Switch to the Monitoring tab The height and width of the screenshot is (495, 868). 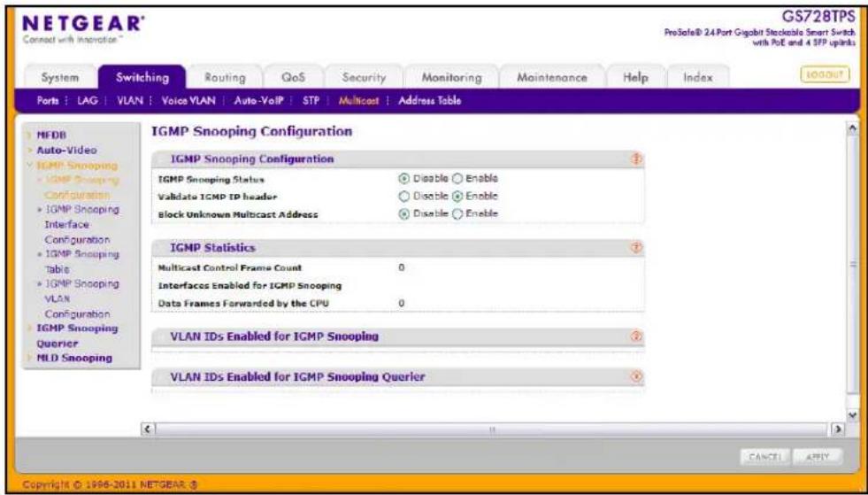coord(452,78)
